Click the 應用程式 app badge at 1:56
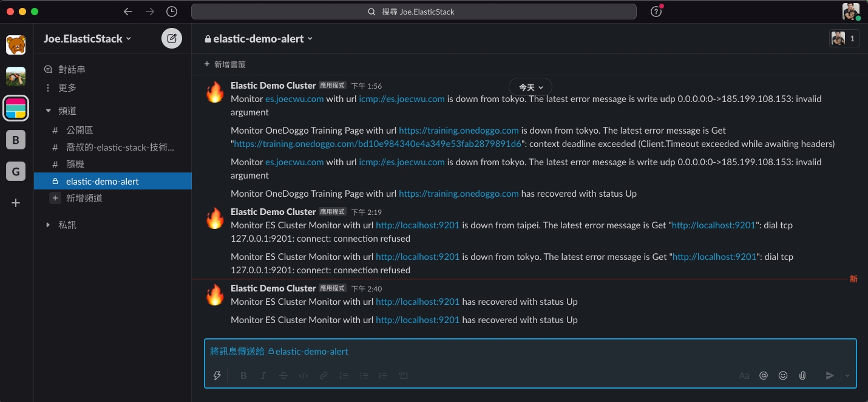This screenshot has height=402, width=868. 333,86
